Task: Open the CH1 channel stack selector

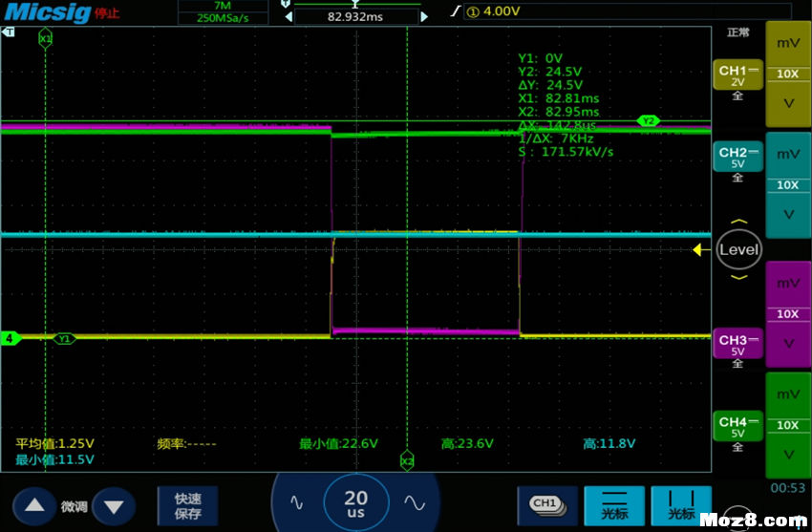Action: 547,505
